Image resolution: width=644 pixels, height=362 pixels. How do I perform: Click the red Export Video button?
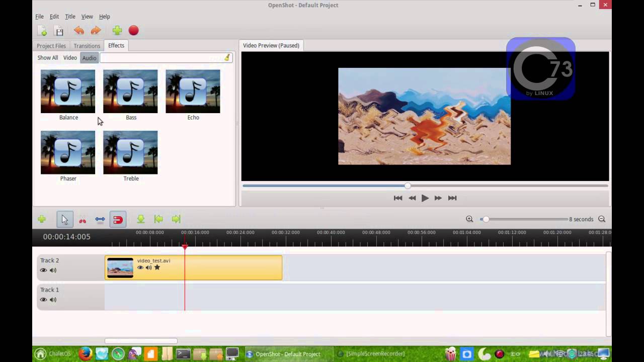click(133, 31)
